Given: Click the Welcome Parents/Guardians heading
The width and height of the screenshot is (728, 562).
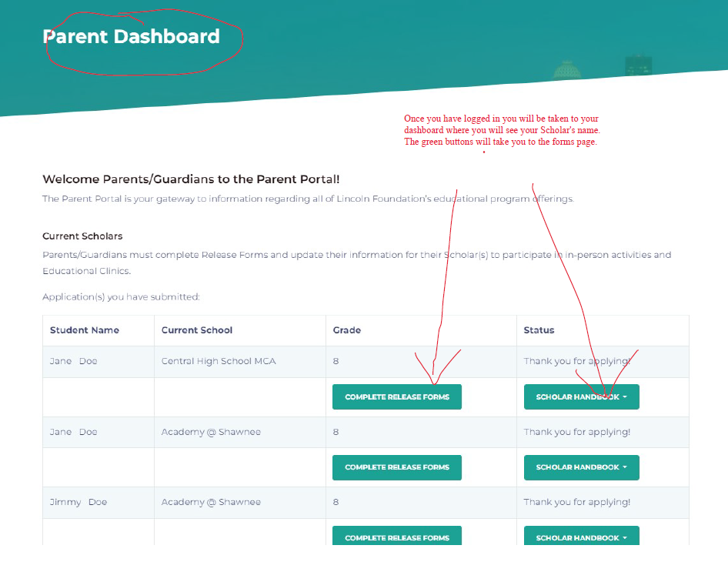Looking at the screenshot, I should pyautogui.click(x=191, y=179).
